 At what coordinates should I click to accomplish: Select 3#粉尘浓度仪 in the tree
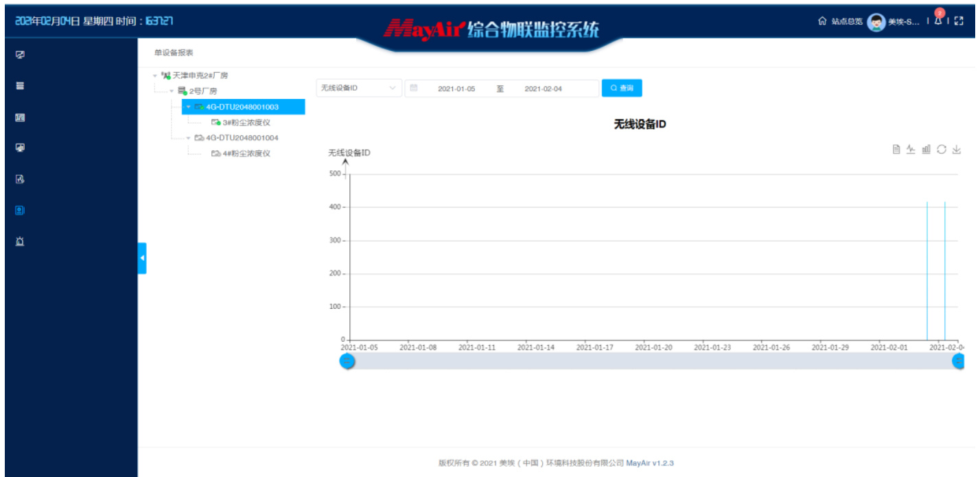point(246,122)
